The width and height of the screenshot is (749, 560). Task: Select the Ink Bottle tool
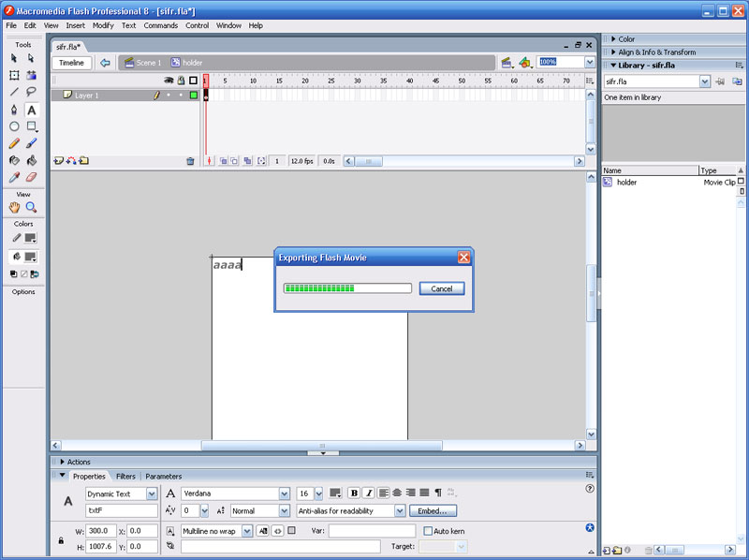tap(14, 160)
